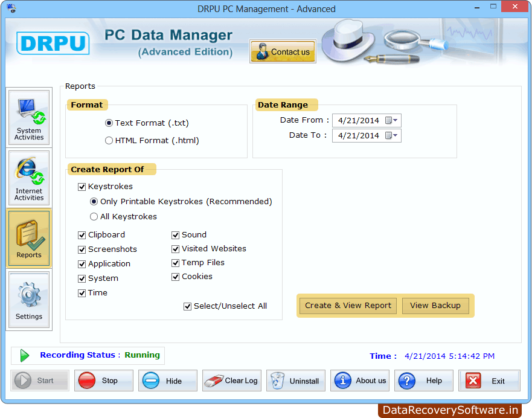Screen dimensions: 532x418
Task: Click the Date From date value field
Action: (358, 120)
